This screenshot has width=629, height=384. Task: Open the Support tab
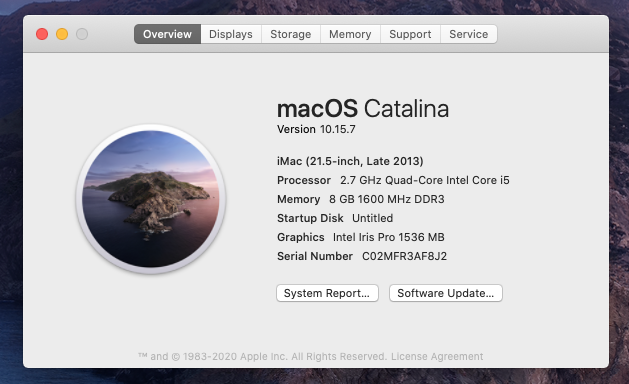[x=410, y=35]
